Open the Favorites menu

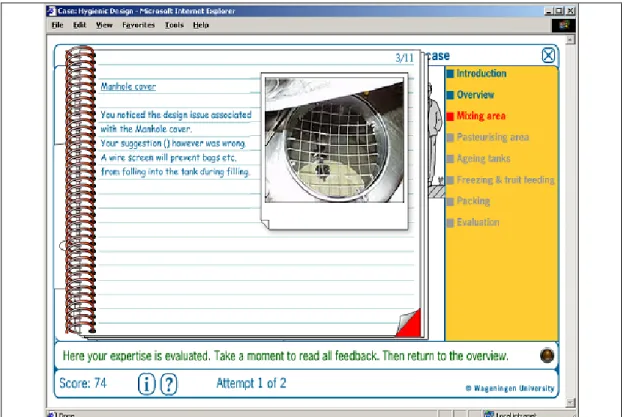coord(138,25)
